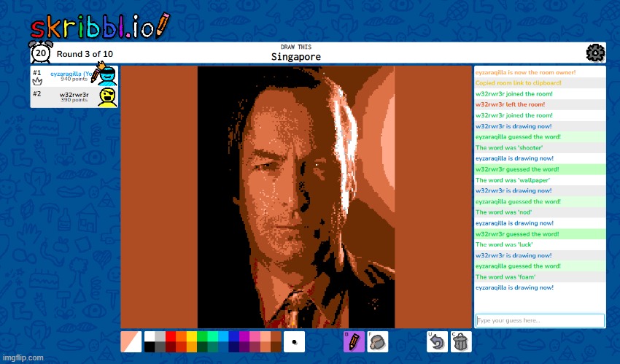This screenshot has width=620, height=364.
Task: Click 'eyzaraqilla is now the room owner!' message
Action: [x=525, y=72]
